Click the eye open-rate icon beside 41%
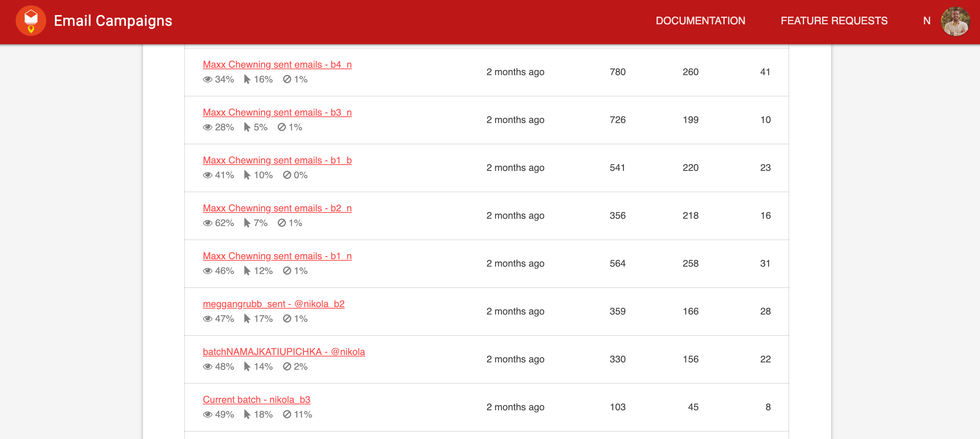The height and width of the screenshot is (439, 980). pyautogui.click(x=207, y=175)
